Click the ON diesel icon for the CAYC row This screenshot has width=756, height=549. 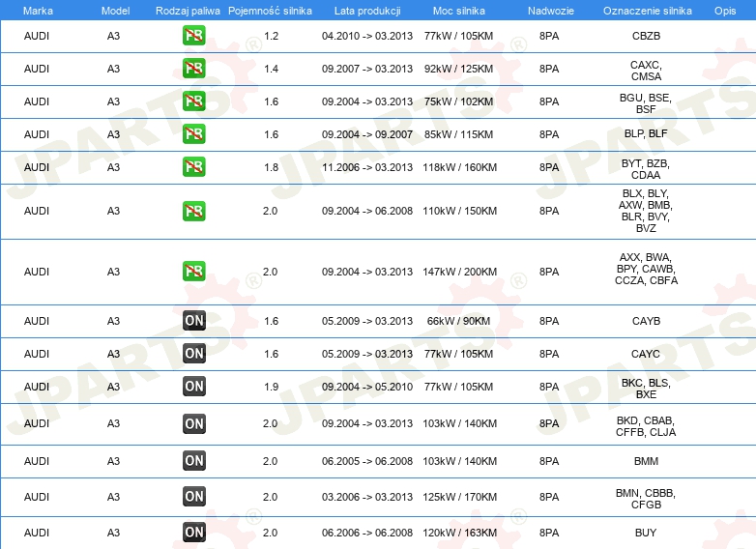(194, 354)
